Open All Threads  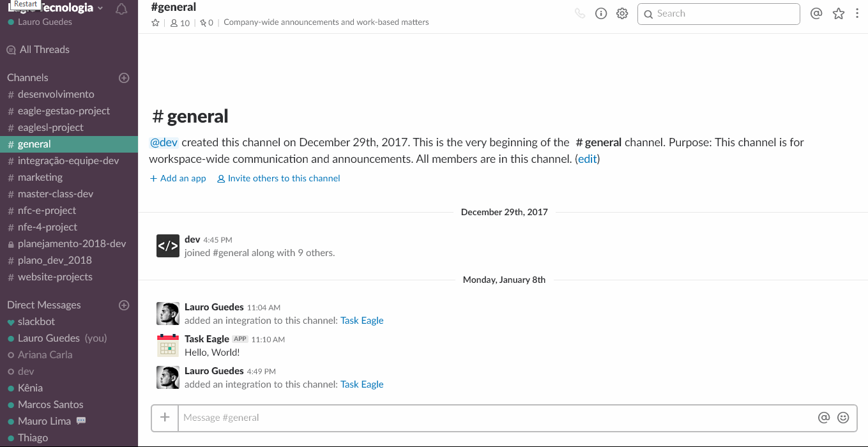45,49
